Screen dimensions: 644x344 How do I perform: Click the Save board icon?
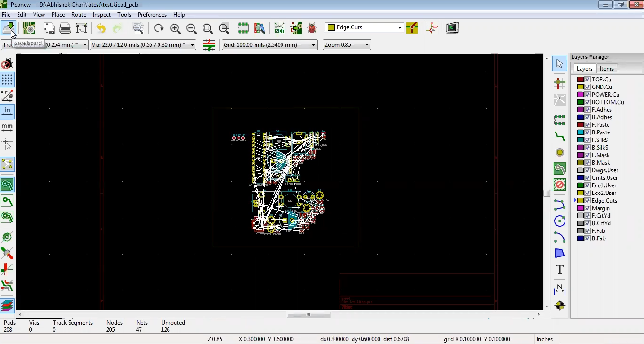[x=9, y=28]
